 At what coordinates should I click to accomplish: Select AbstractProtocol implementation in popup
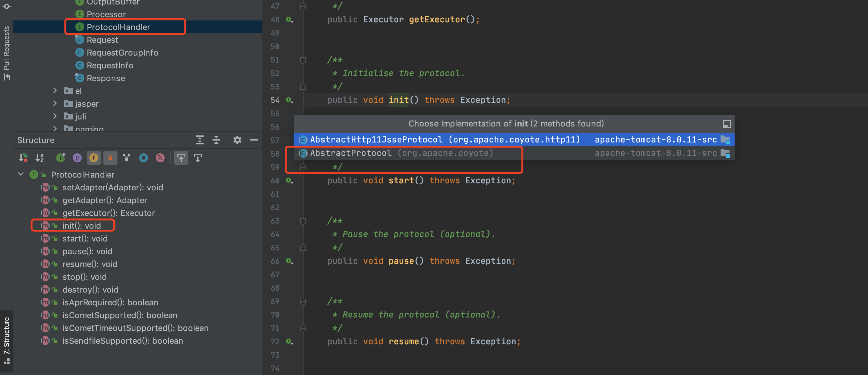[351, 153]
